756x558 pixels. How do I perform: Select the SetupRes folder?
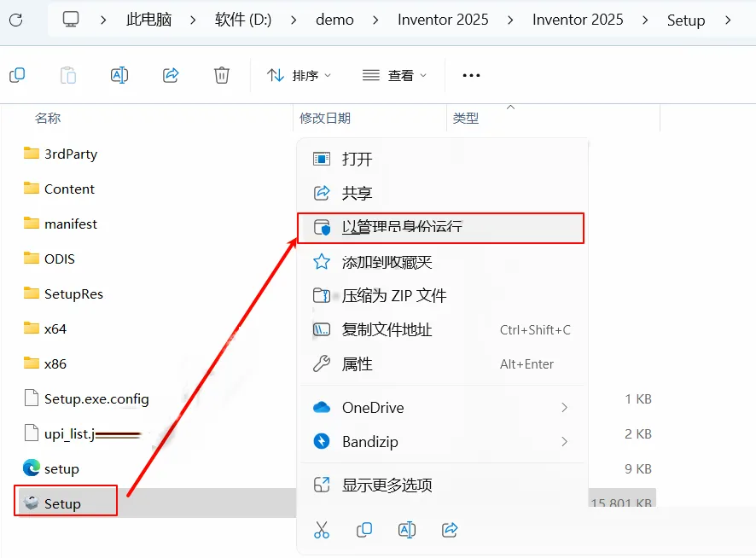tap(63, 294)
